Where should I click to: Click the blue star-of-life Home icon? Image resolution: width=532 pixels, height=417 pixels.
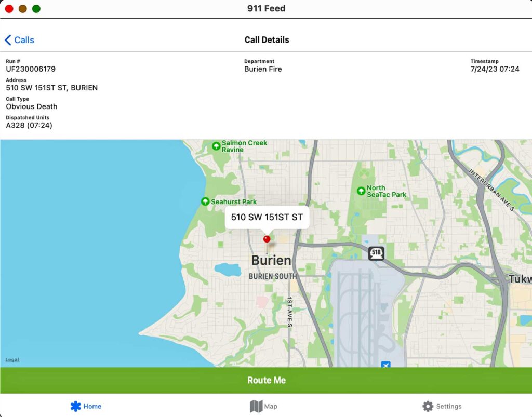click(x=76, y=406)
